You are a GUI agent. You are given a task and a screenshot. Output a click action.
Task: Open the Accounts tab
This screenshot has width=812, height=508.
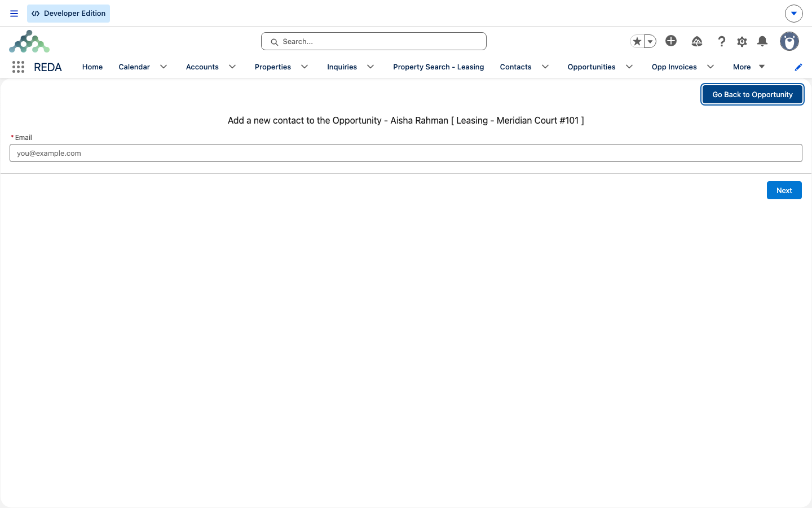(202, 67)
